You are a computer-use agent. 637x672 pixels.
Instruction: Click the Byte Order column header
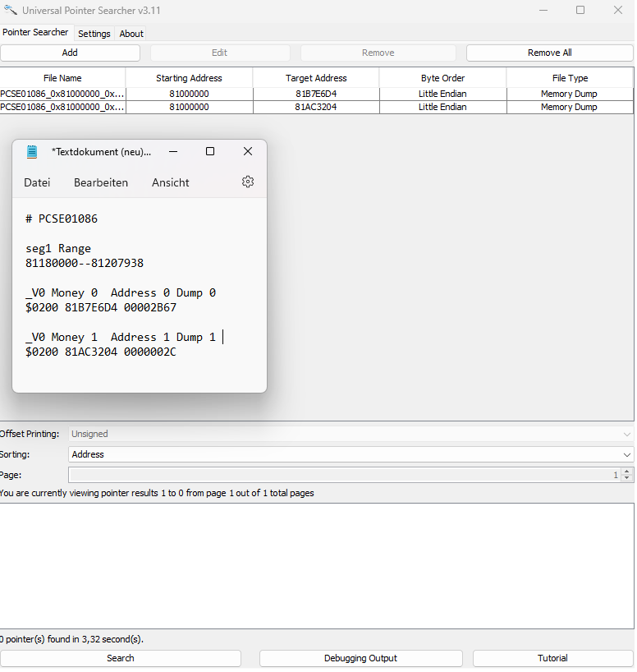point(442,78)
